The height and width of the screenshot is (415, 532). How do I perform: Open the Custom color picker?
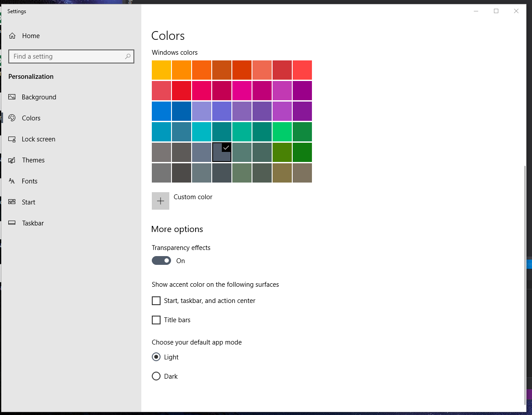pyautogui.click(x=161, y=200)
